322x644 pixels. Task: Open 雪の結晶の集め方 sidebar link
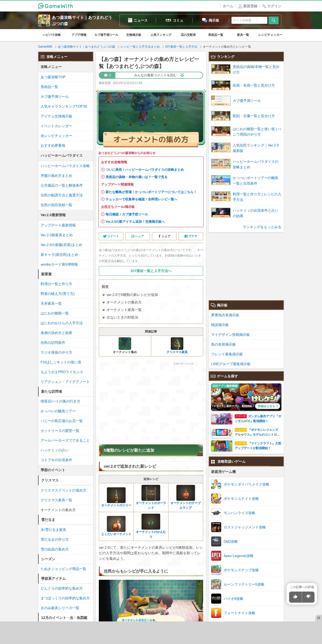click(55, 549)
